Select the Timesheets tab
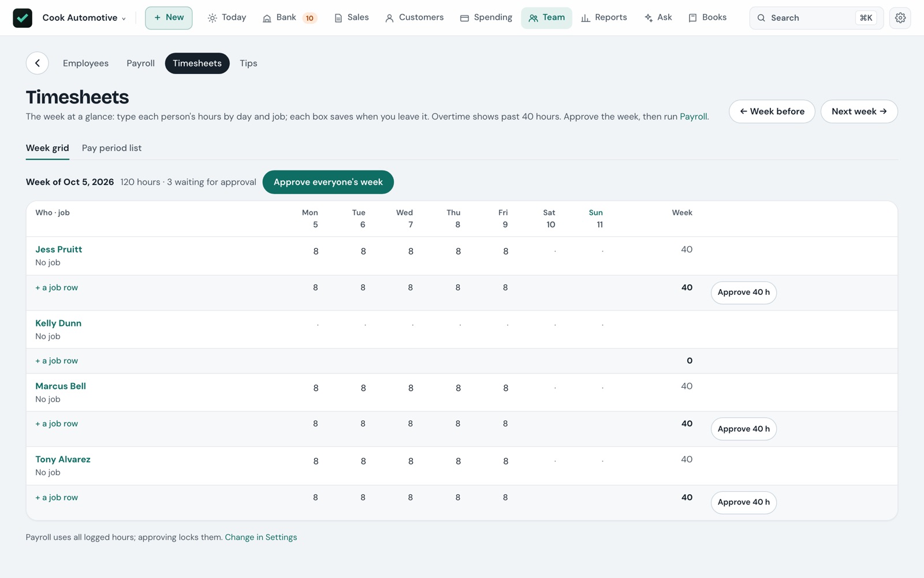Screen dimensions: 924x578 [x=197, y=63]
